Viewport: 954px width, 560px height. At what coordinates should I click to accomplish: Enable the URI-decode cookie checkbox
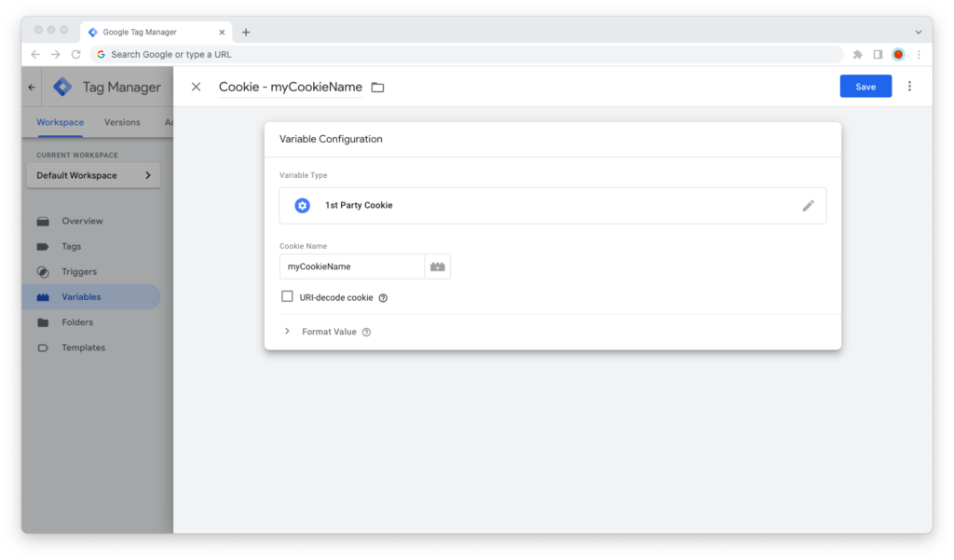[x=287, y=296]
